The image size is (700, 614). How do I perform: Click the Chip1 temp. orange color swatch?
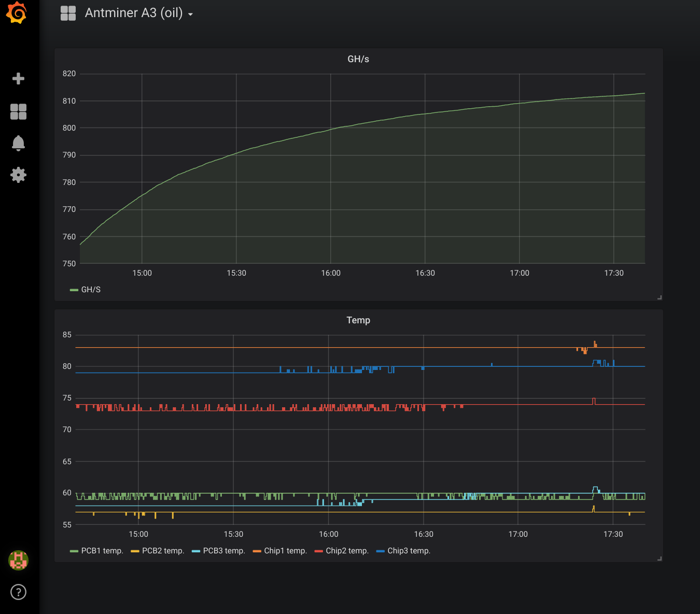tap(257, 551)
